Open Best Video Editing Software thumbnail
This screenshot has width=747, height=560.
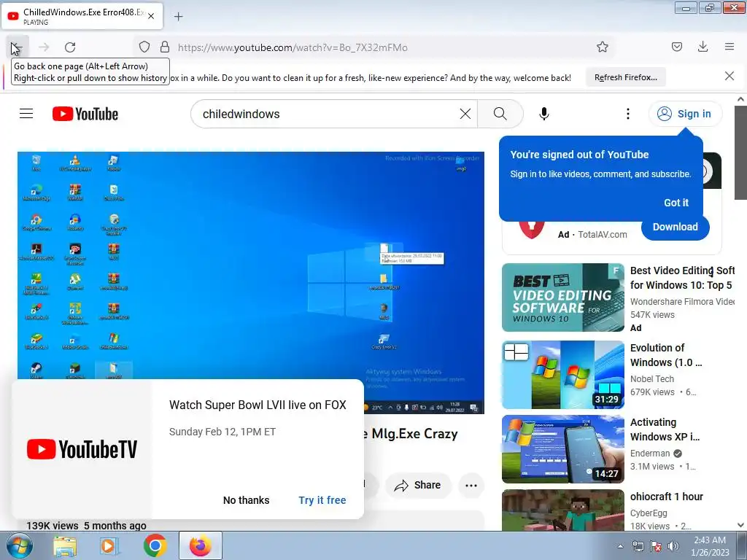click(x=562, y=297)
